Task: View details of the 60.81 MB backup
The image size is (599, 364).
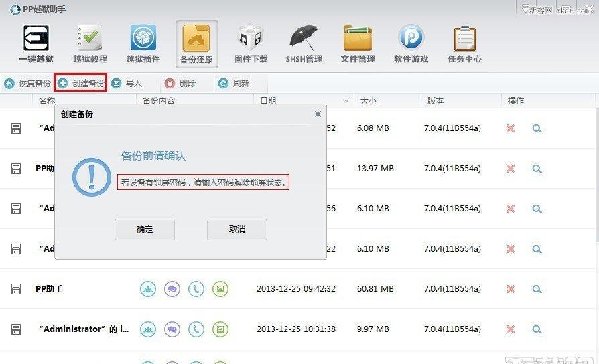Action: click(x=537, y=289)
